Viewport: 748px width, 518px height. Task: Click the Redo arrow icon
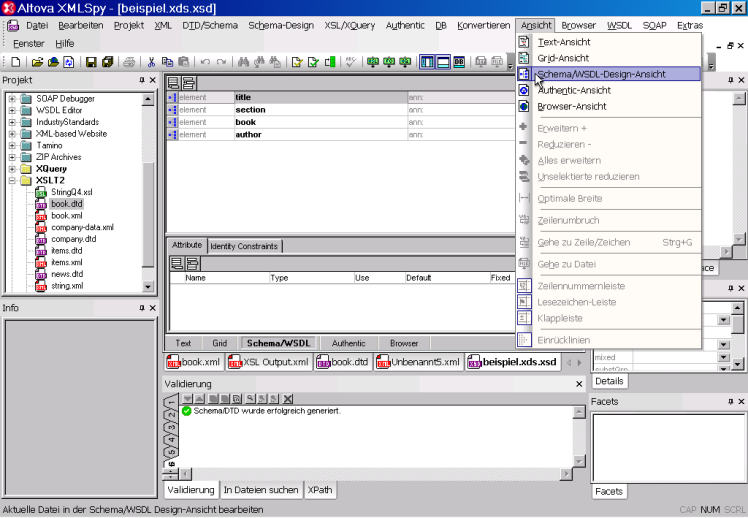(x=221, y=62)
